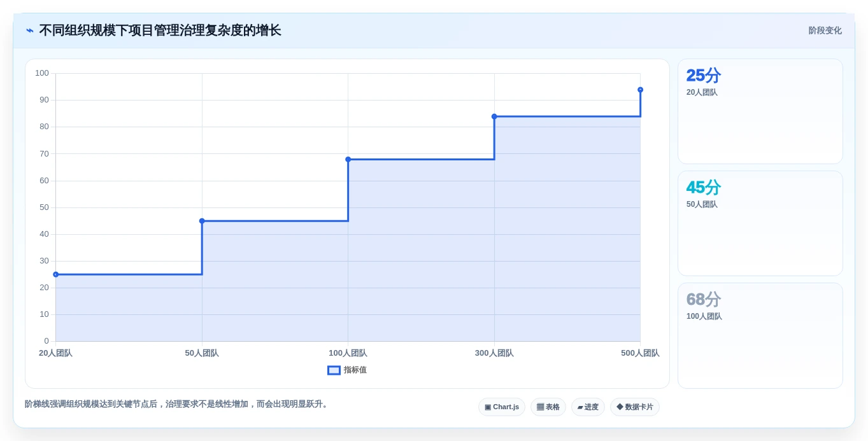Click the data point at 500人团队
The width and height of the screenshot is (868, 441).
(640, 90)
